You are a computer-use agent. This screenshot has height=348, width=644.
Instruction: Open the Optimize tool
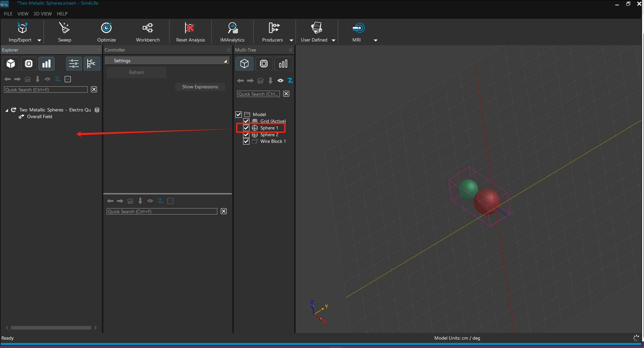coord(106,28)
